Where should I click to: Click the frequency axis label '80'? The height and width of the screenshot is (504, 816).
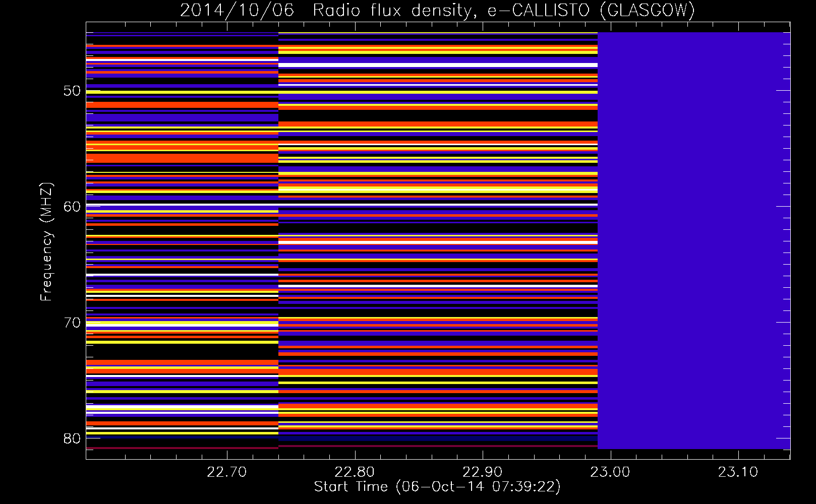(x=72, y=438)
